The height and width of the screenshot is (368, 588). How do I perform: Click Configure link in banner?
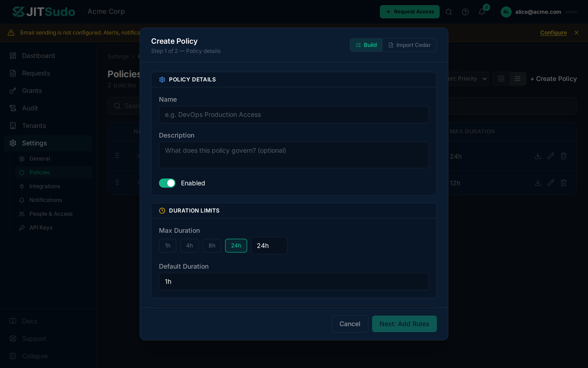coord(553,33)
